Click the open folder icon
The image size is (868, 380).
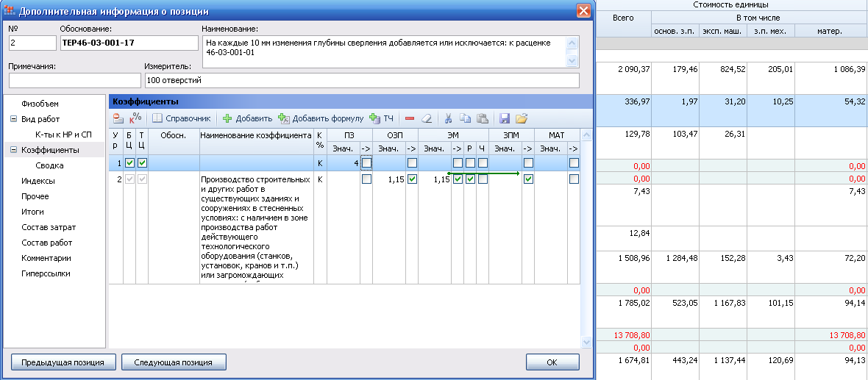click(x=522, y=118)
